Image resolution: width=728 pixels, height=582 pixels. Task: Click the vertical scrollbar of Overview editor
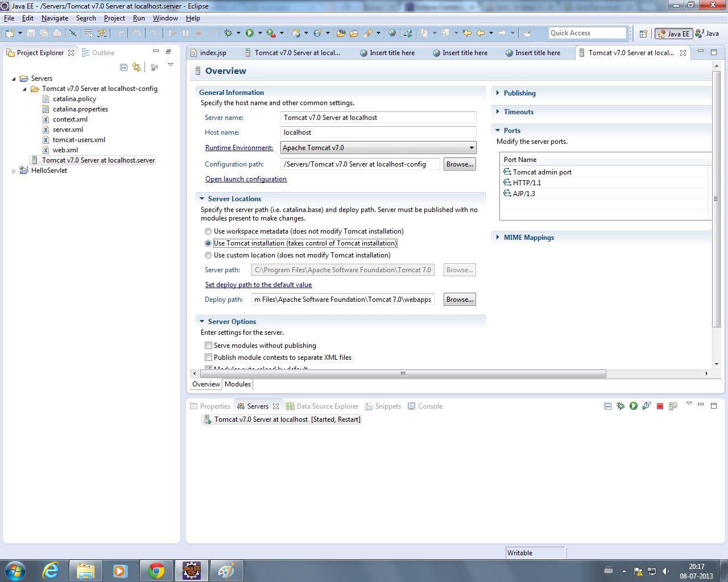(716, 199)
